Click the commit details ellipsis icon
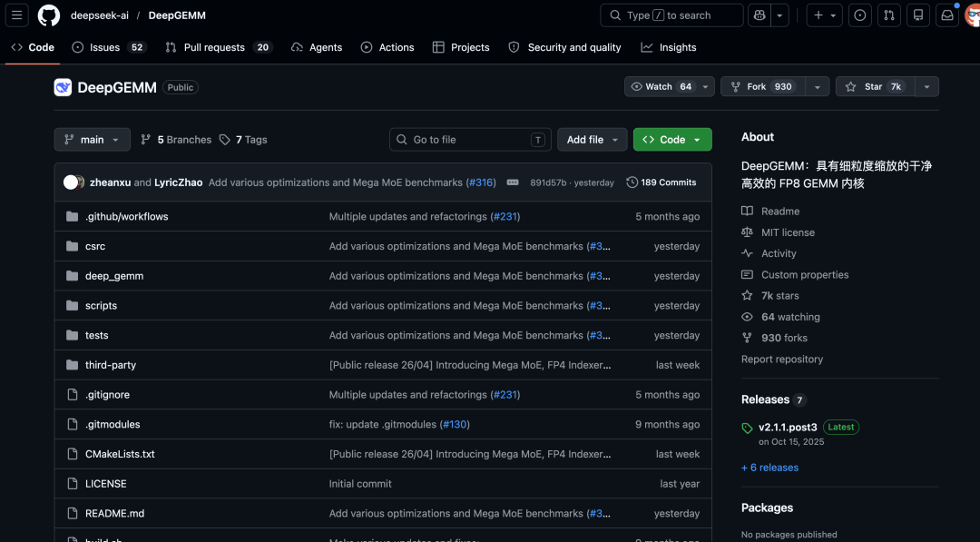980x542 pixels. coord(513,182)
